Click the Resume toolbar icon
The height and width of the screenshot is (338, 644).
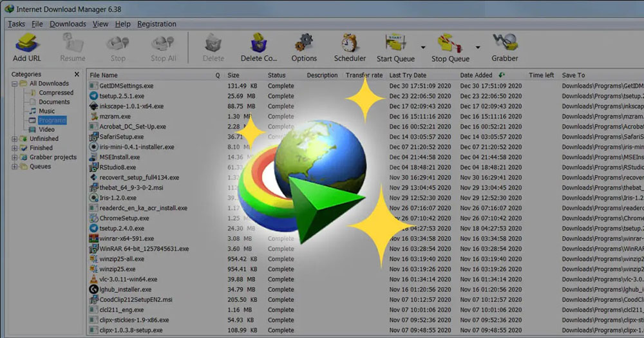click(x=72, y=42)
